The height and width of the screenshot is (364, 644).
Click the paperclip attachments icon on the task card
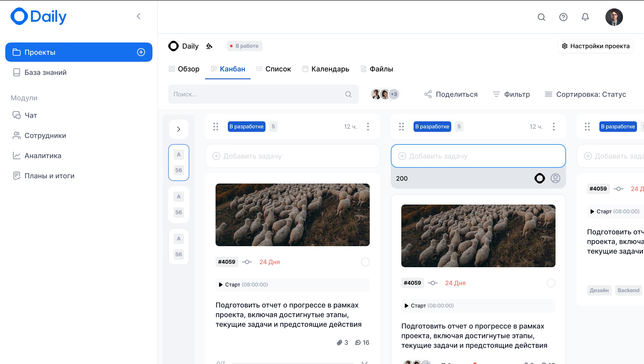pyautogui.click(x=340, y=343)
